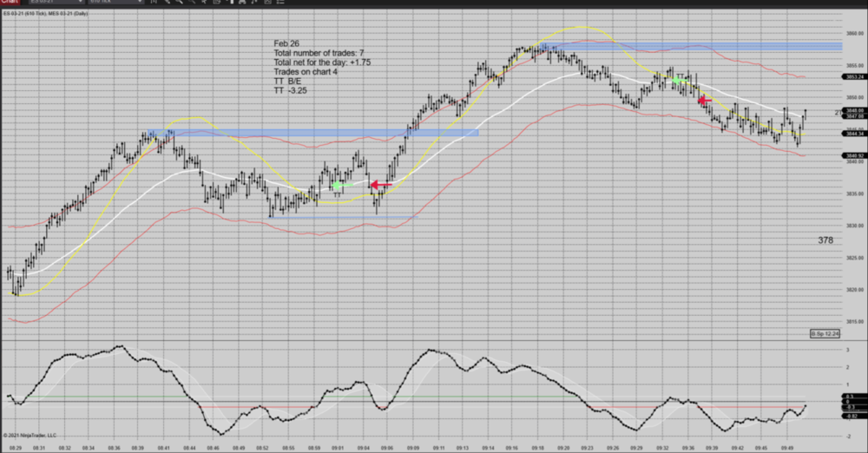Screen dimensions: 868x453
Task: Open the drawing tools icon
Action: click(167, 3)
